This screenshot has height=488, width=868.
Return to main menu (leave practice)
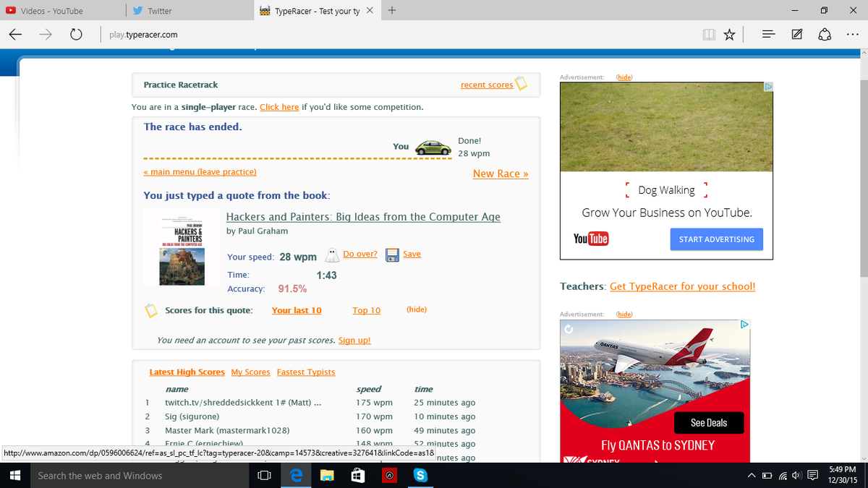200,172
